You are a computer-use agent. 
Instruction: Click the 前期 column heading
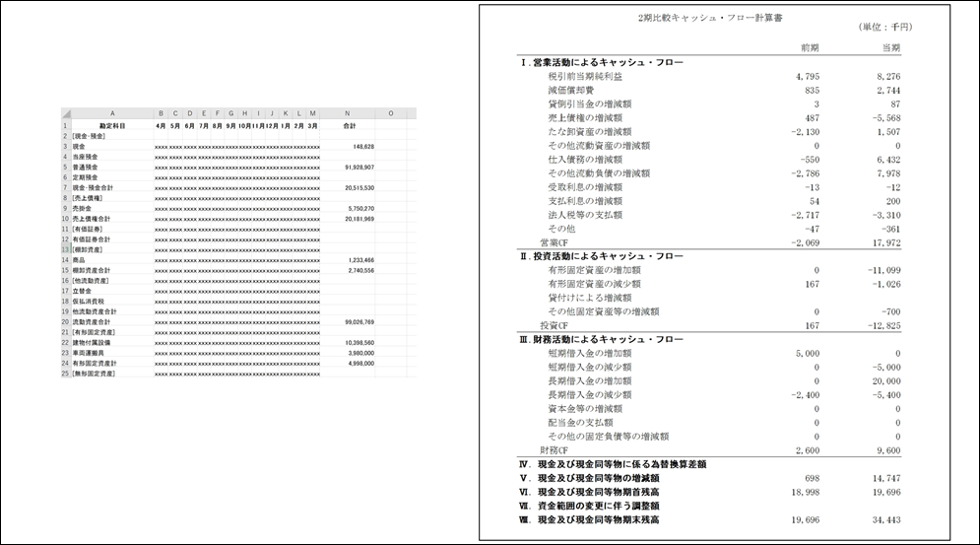[x=810, y=47]
